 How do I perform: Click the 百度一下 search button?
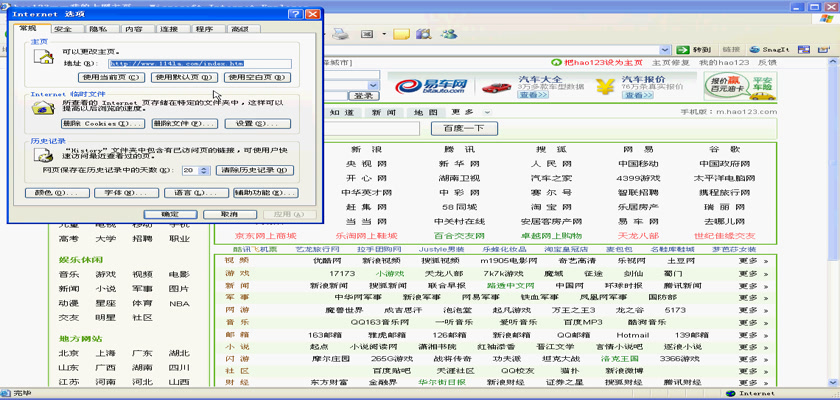point(464,129)
